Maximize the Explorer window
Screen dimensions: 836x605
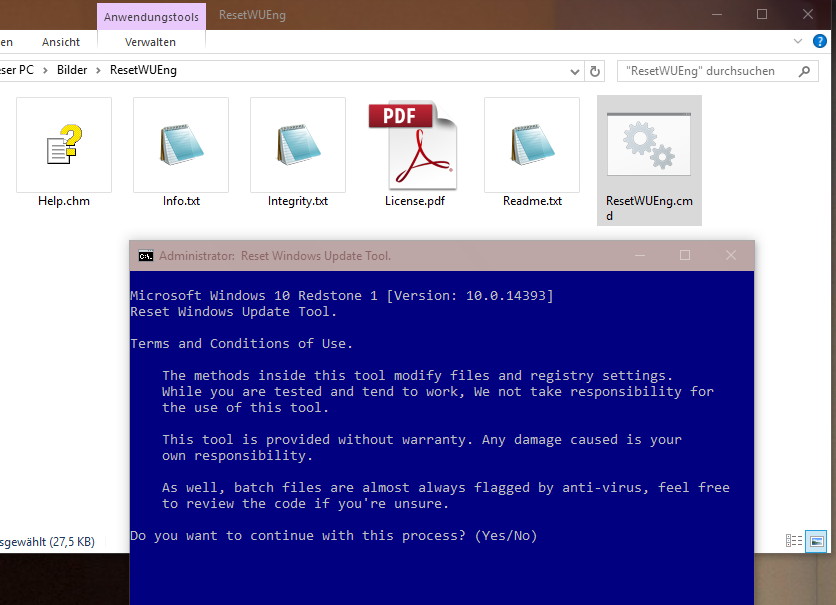(762, 14)
